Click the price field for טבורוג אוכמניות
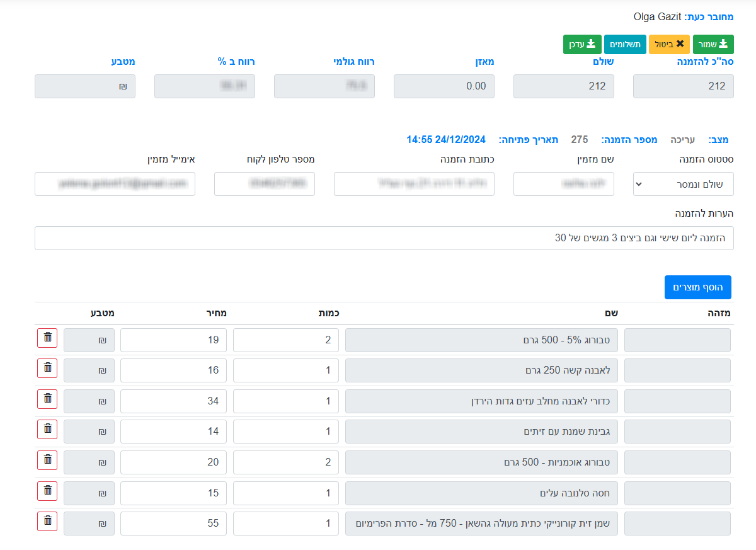Viewport: 756px width, 550px height. click(173, 462)
